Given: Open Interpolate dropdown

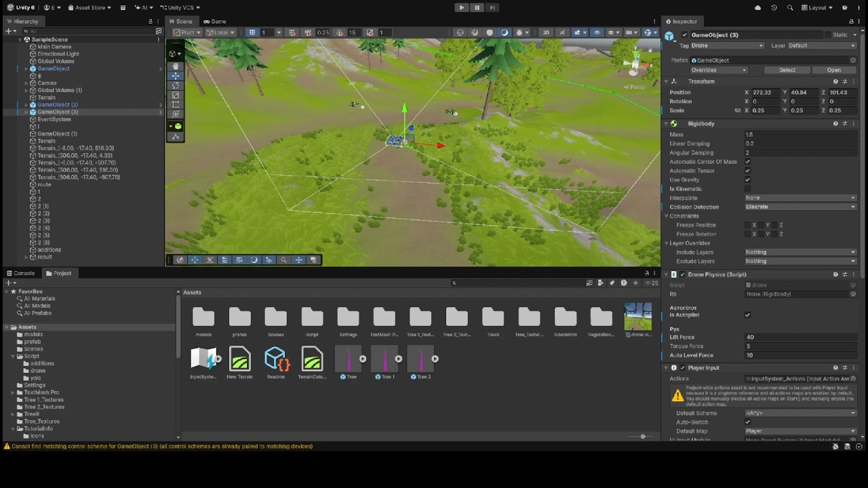Looking at the screenshot, I should [x=800, y=198].
